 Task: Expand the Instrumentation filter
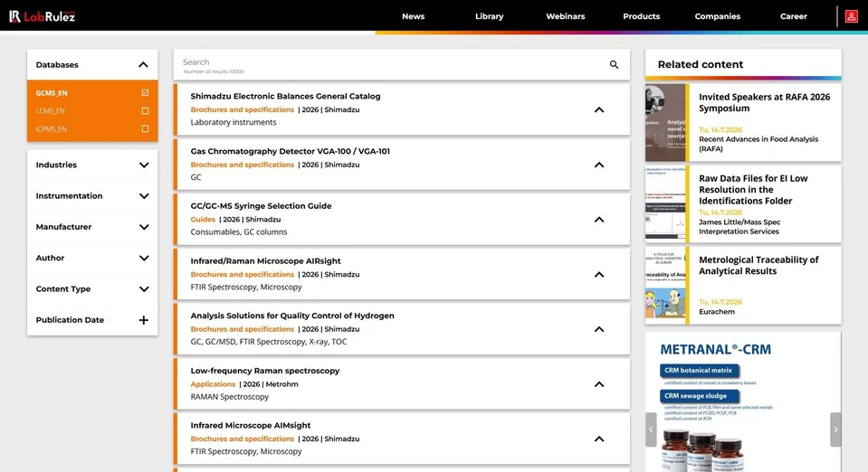click(144, 196)
